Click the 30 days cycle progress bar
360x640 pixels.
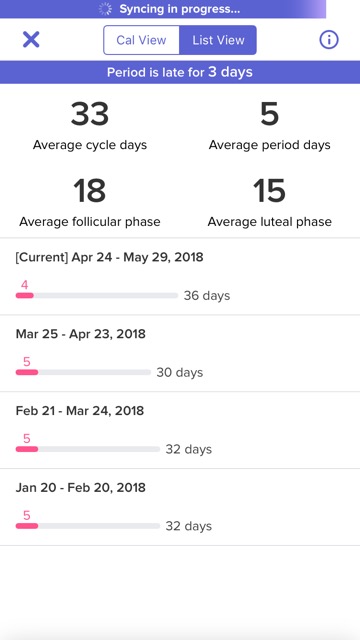(x=83, y=372)
